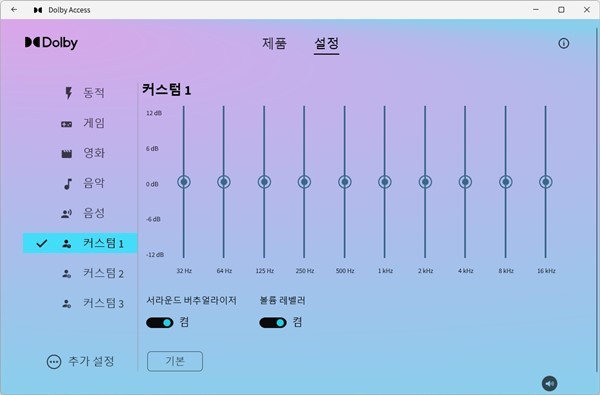Choose the 커스텀 1 preset
Viewport: 600px width, 395px height.
pyautogui.click(x=80, y=243)
